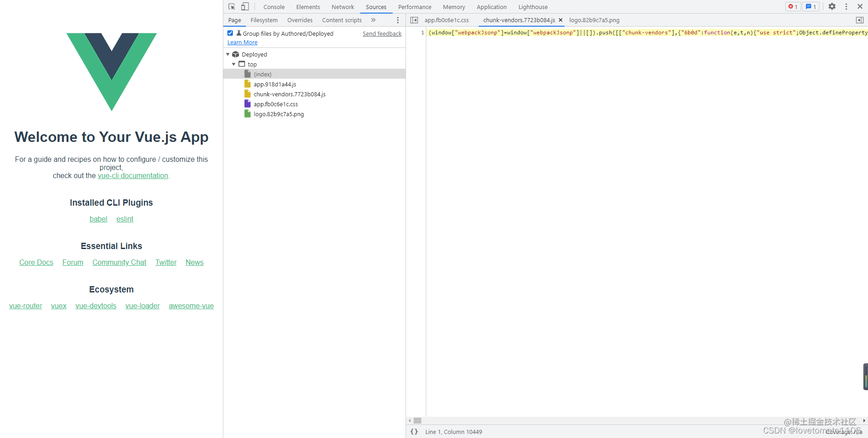Open the vue-devtools link
This screenshot has width=868, height=438.
[x=96, y=306]
